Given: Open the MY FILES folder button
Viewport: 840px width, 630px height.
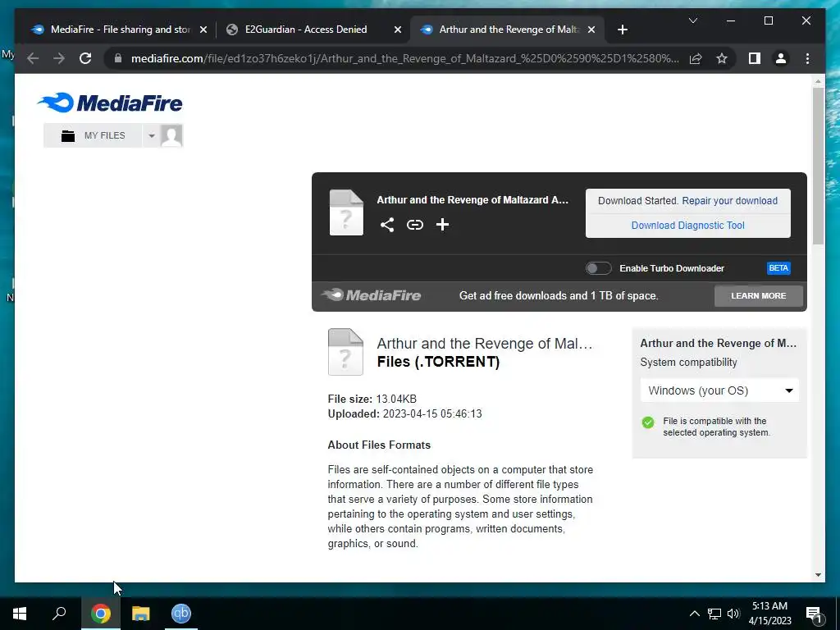Looking at the screenshot, I should pos(93,135).
